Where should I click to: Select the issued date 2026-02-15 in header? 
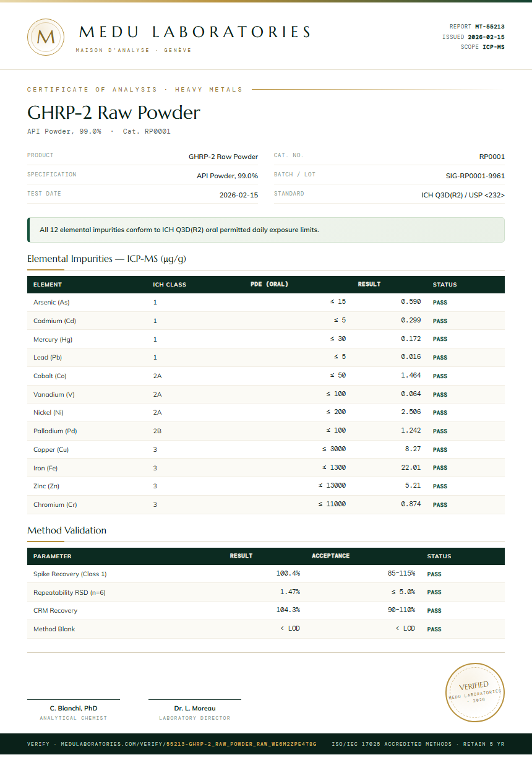pos(486,37)
